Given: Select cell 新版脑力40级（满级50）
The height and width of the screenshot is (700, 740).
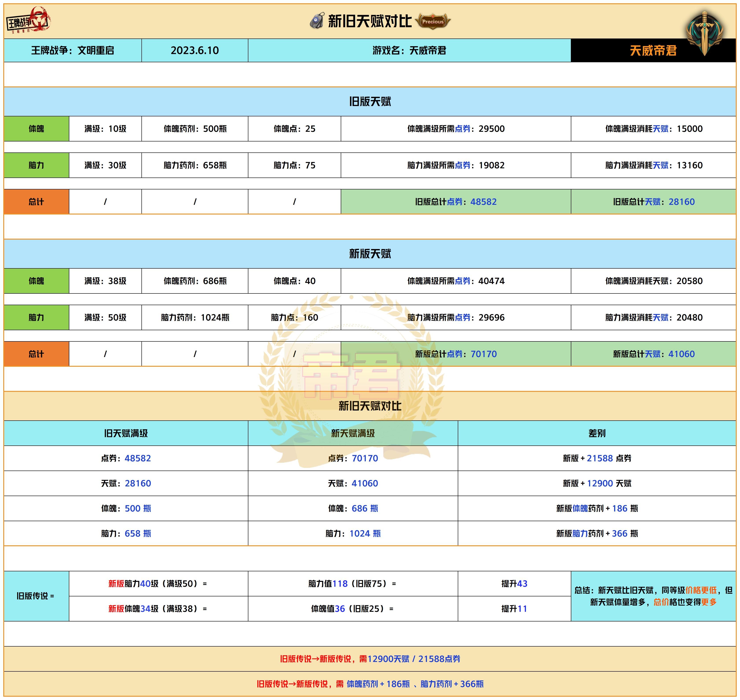Looking at the screenshot, I should [158, 584].
